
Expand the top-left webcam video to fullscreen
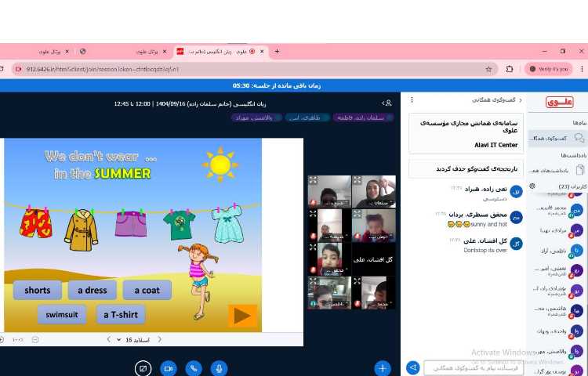click(313, 180)
